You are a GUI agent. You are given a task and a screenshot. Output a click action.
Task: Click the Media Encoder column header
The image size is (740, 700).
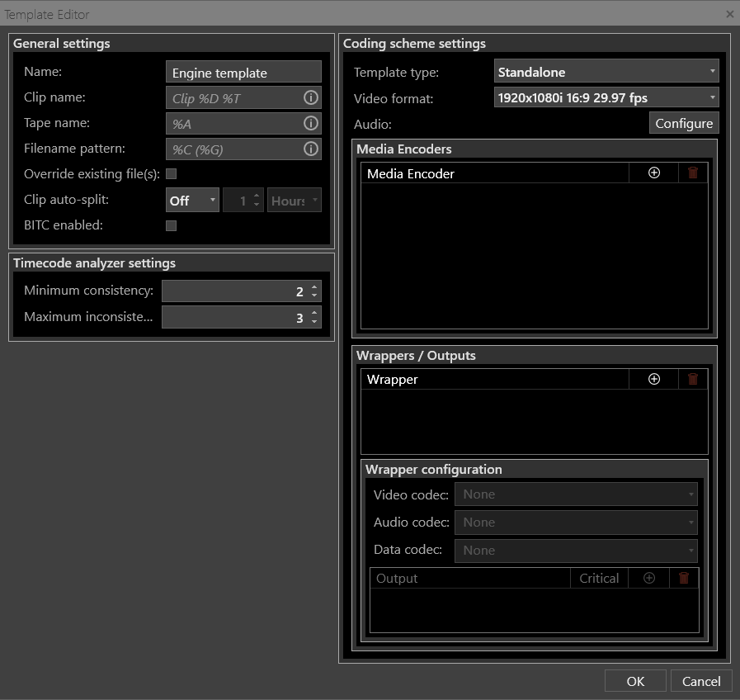click(495, 173)
